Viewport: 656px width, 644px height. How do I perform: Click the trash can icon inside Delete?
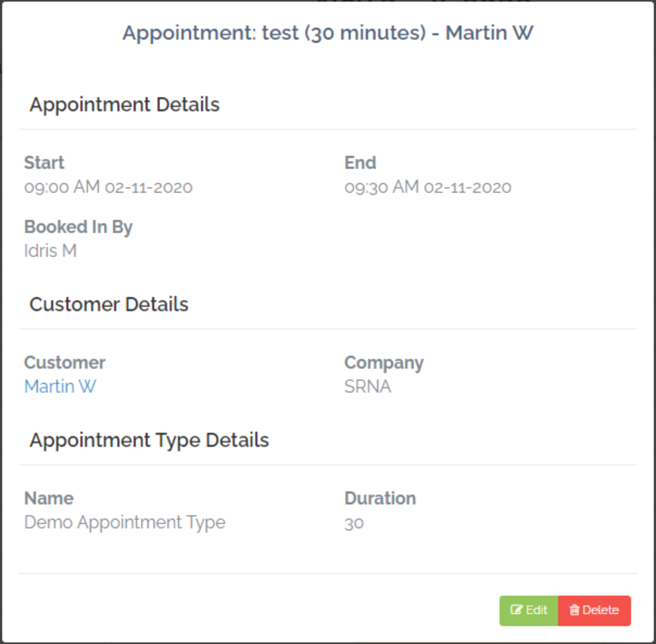(574, 610)
